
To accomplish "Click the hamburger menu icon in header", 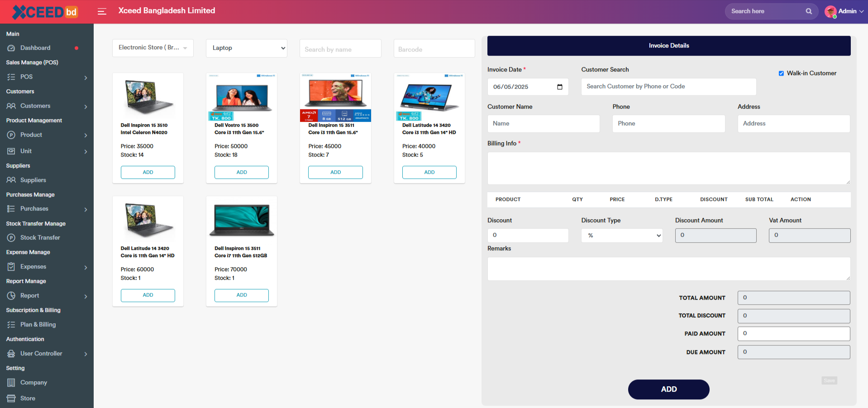I will pyautogui.click(x=102, y=11).
